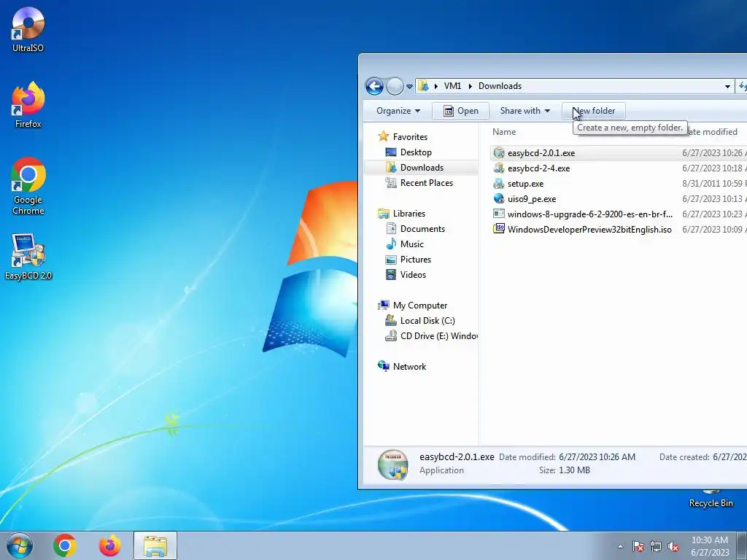Open the EasyBCD 2.0 desktop shortcut
Viewport: 747px width, 560px height.
point(28,257)
